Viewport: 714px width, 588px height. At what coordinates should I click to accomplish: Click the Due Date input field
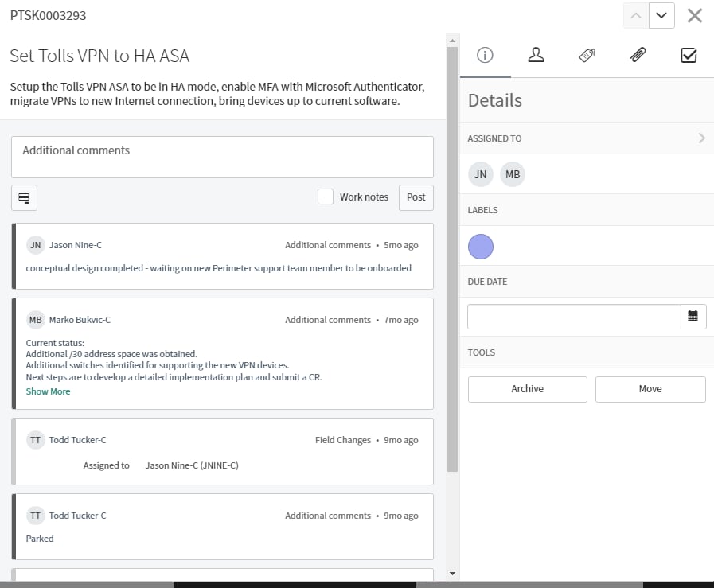point(574,317)
